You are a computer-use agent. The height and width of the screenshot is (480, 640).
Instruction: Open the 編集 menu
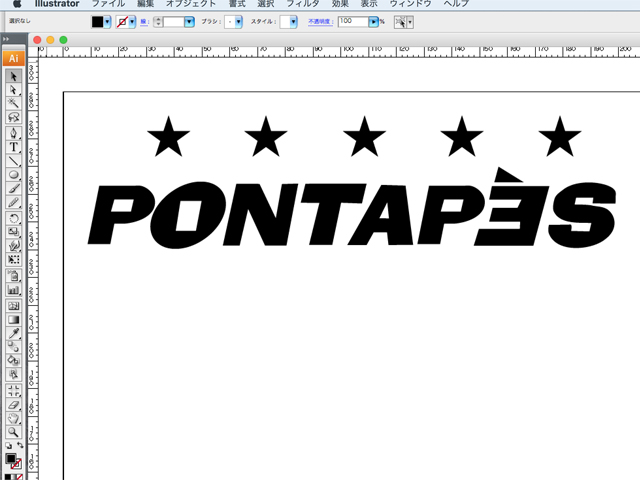click(146, 4)
